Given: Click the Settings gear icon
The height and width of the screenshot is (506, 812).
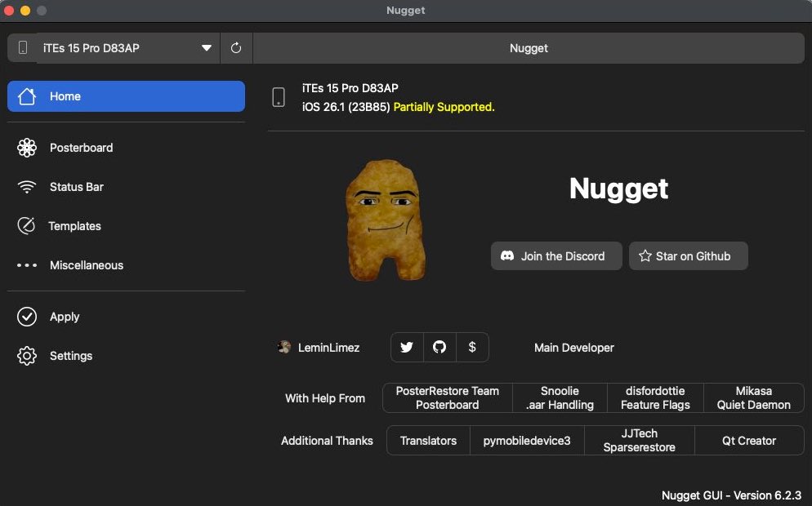Looking at the screenshot, I should pos(27,356).
